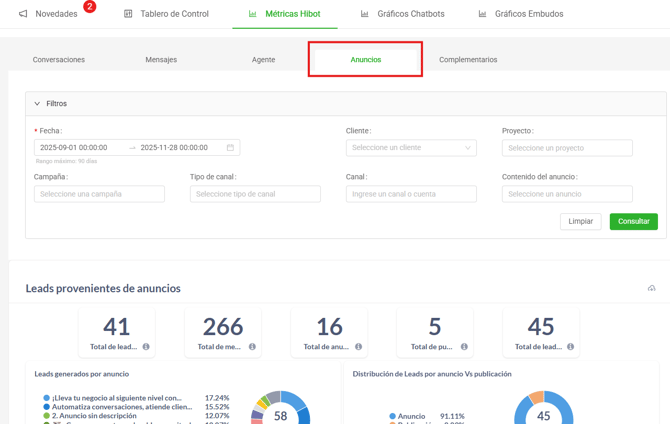Click the Canal input field
Screen dimensions: 670x424
coord(411,194)
